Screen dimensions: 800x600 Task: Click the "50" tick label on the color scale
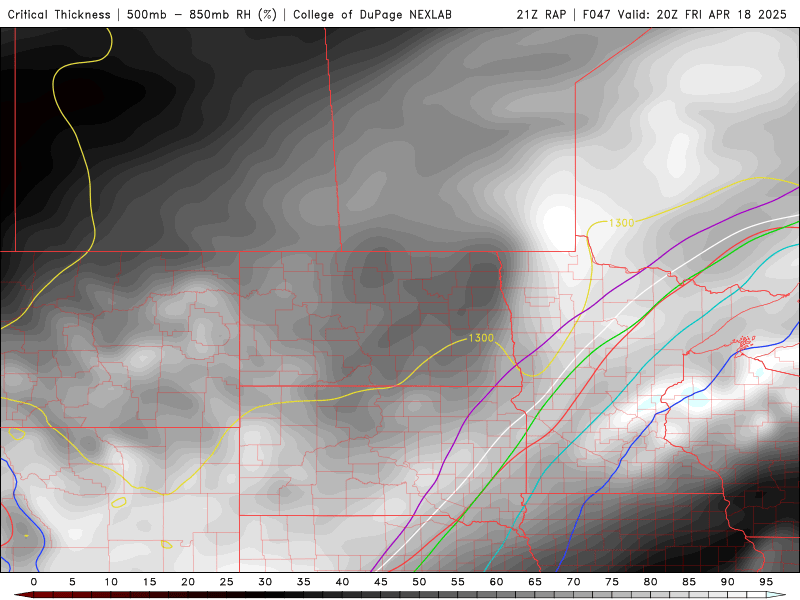pyautogui.click(x=419, y=582)
